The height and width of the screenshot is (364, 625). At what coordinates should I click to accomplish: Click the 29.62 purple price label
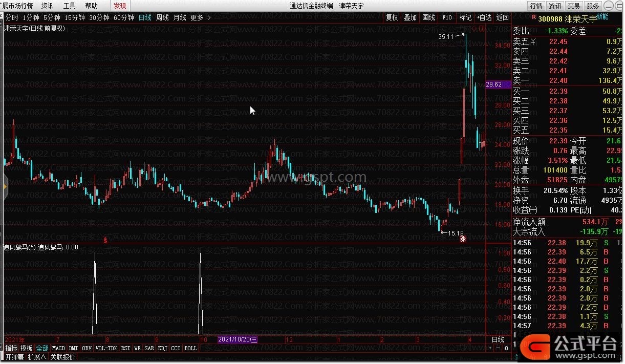[x=498, y=84]
